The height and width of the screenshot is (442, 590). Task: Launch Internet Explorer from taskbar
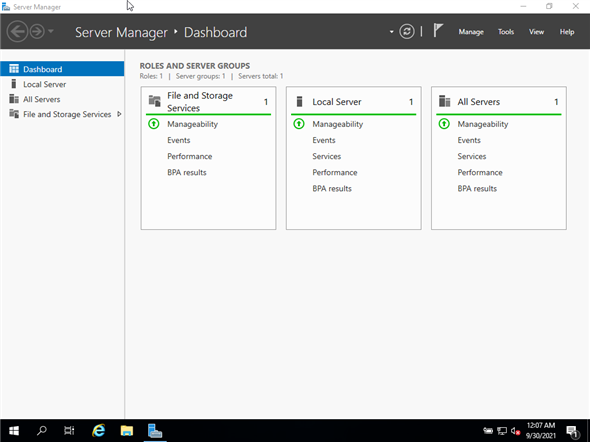99,430
